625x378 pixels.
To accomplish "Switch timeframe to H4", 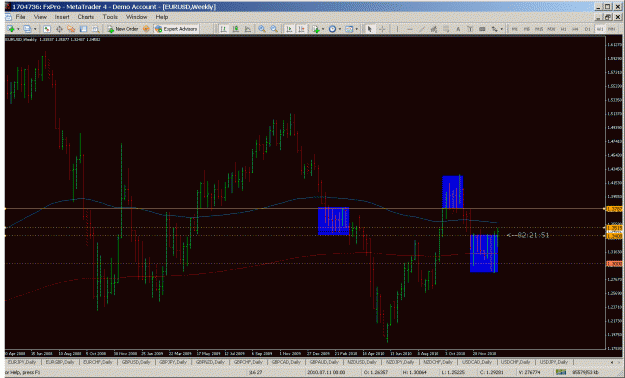I will [576, 29].
